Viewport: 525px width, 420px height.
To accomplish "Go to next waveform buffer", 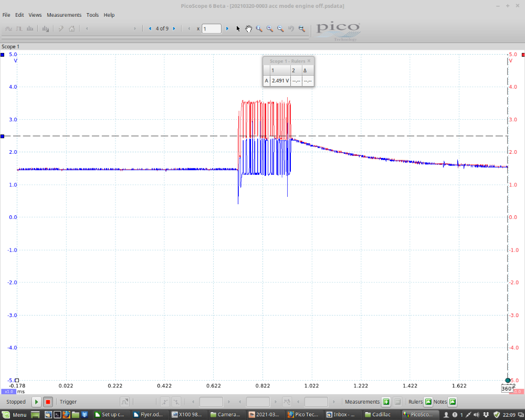I will 174,29.
